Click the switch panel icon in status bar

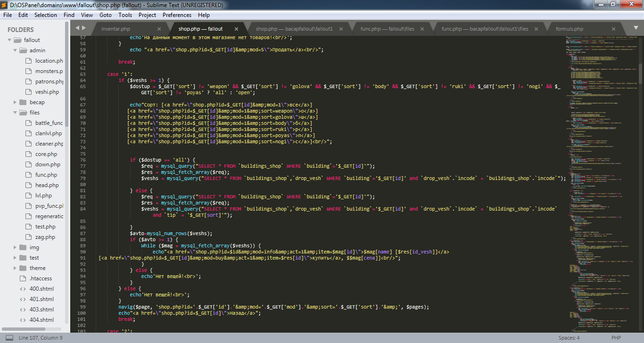(9, 338)
